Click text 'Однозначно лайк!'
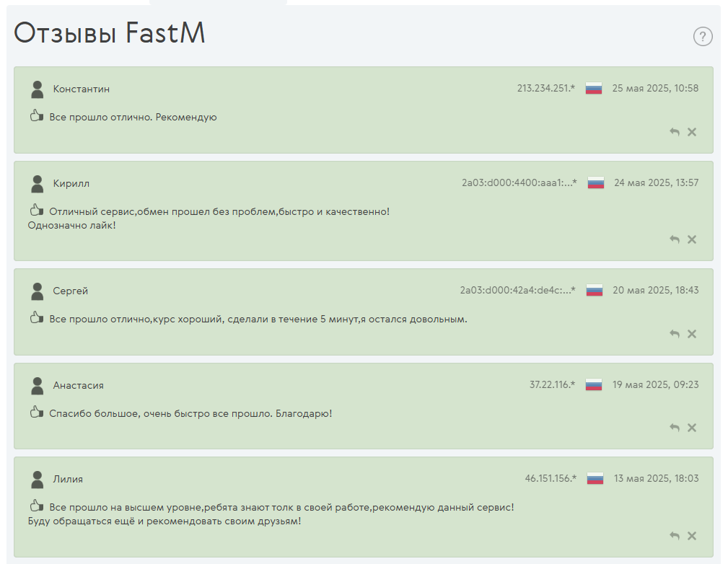Viewport: 728px width, 564px height. point(71,225)
